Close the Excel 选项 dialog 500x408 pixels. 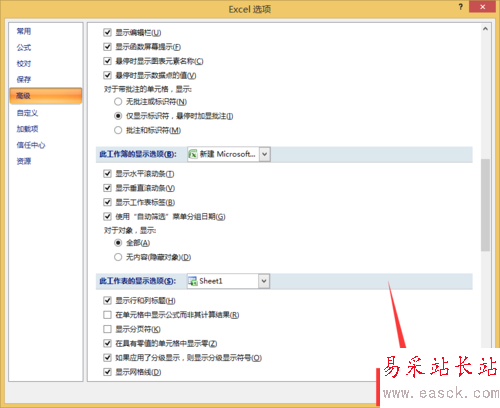[482, 7]
